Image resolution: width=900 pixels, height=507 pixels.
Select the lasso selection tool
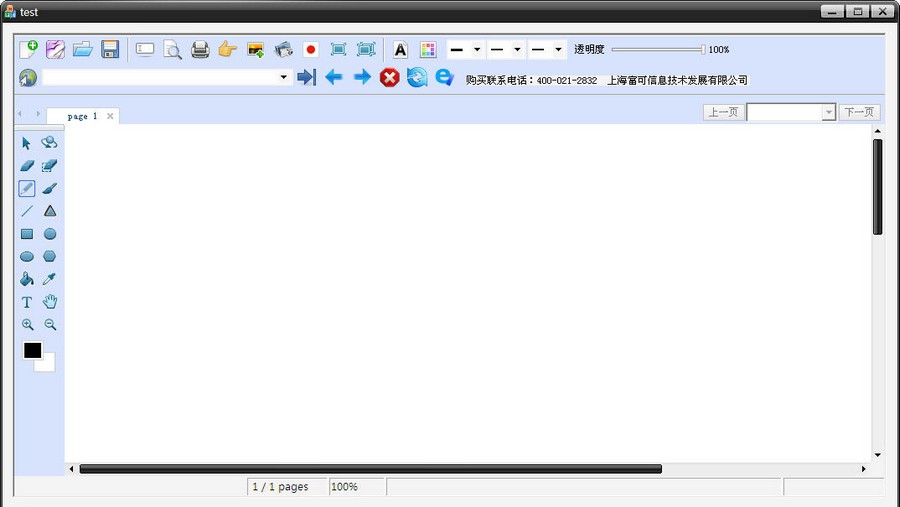(49, 142)
